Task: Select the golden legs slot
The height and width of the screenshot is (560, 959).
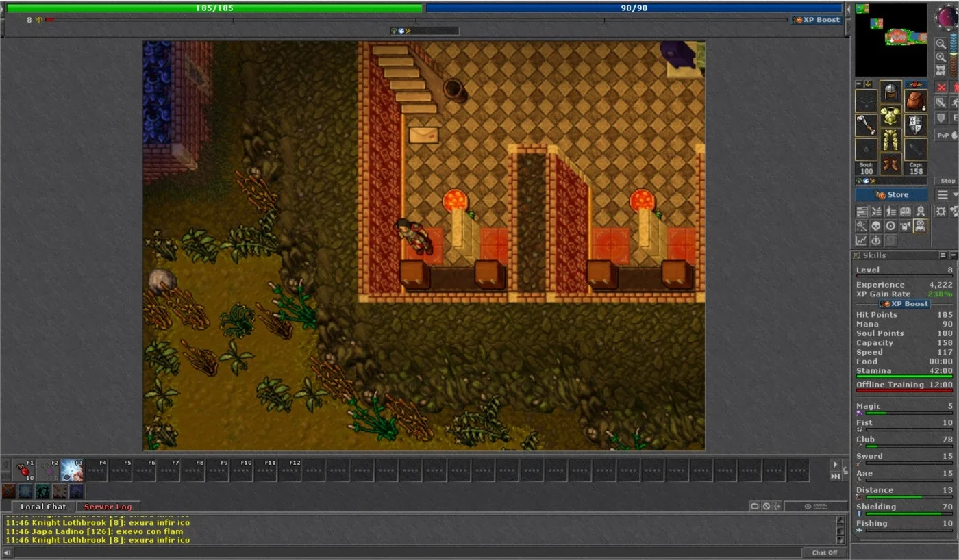Action: [891, 141]
